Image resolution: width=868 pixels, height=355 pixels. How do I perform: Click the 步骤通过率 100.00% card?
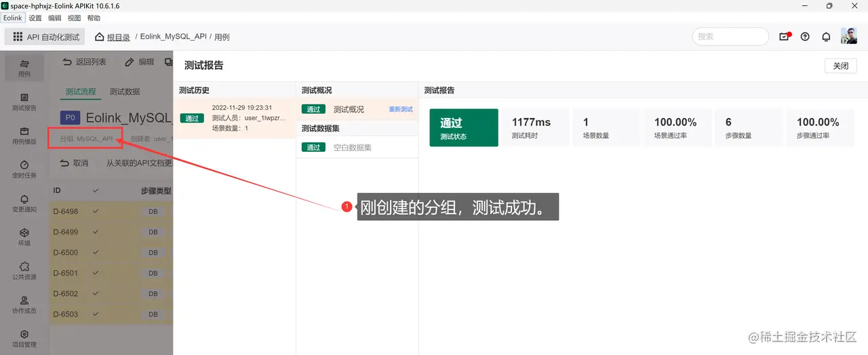click(x=820, y=127)
